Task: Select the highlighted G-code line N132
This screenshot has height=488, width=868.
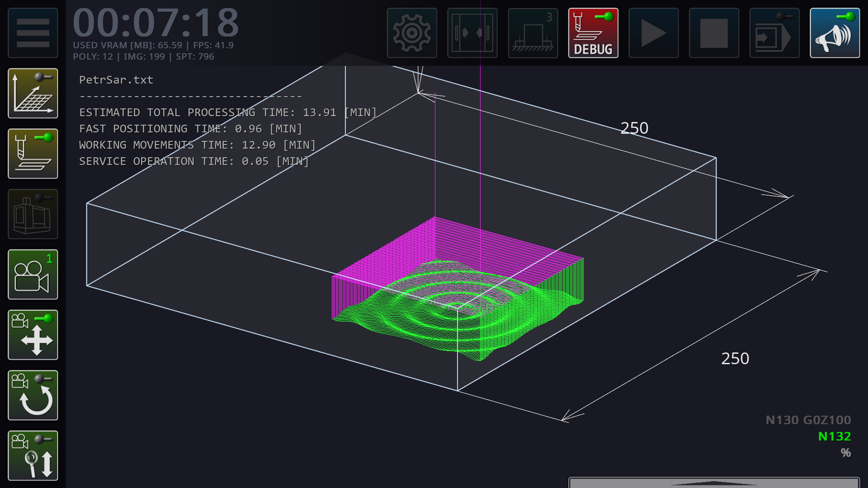Action: 834,436
